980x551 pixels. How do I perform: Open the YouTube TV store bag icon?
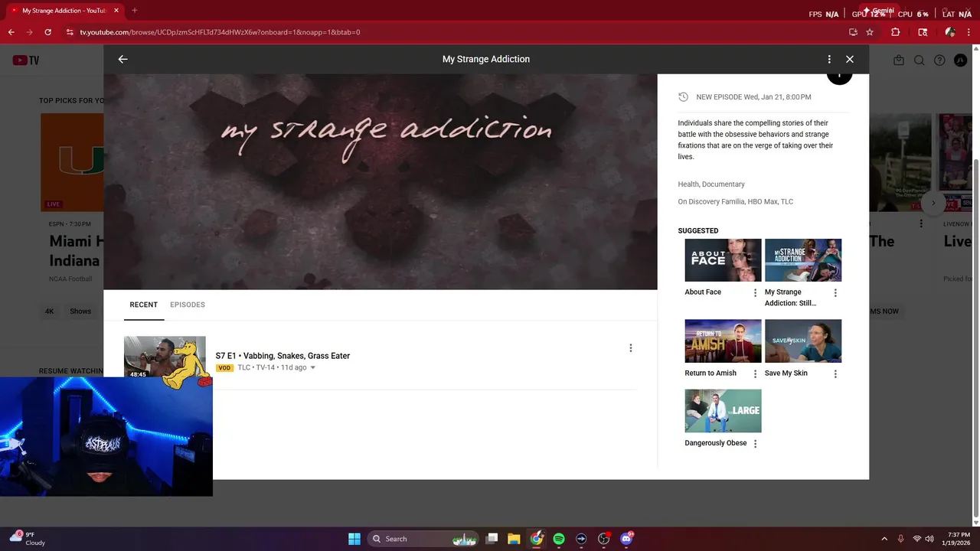click(899, 60)
